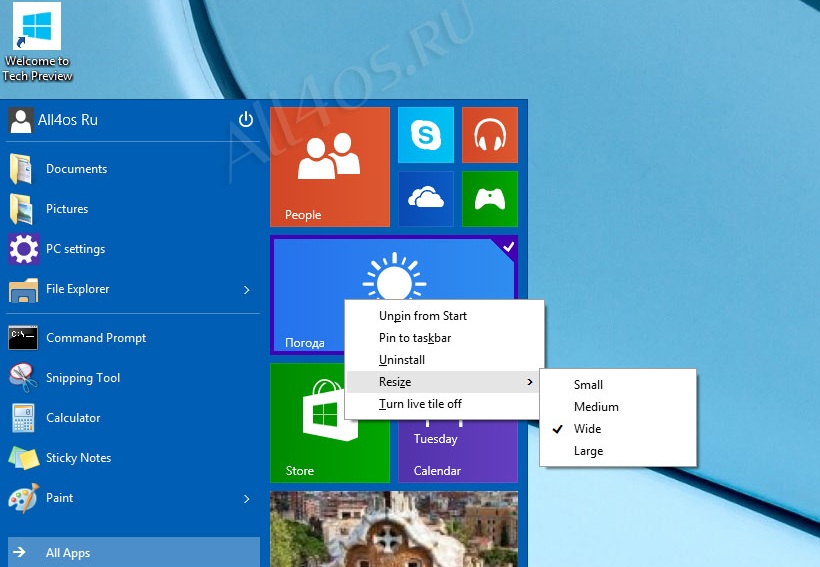This screenshot has width=820, height=567.
Task: Open the Sticky Notes icon
Action: [24, 458]
